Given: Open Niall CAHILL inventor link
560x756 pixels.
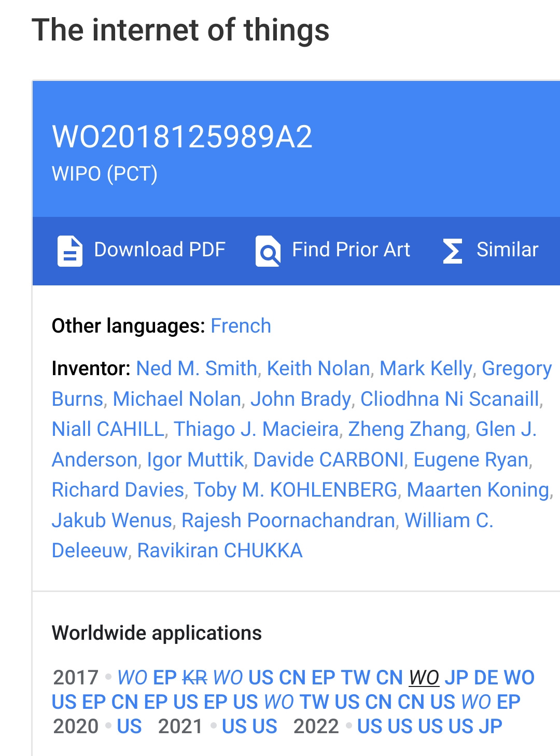Looking at the screenshot, I should [108, 429].
